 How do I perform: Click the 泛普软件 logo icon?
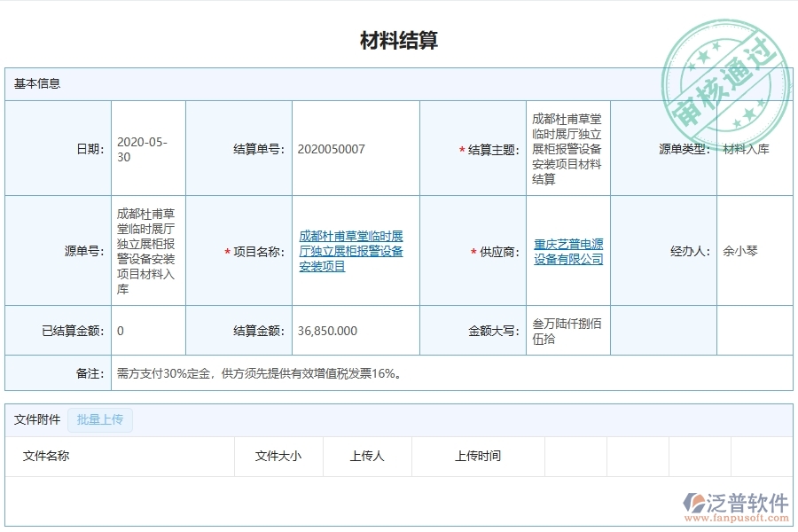[x=700, y=502]
